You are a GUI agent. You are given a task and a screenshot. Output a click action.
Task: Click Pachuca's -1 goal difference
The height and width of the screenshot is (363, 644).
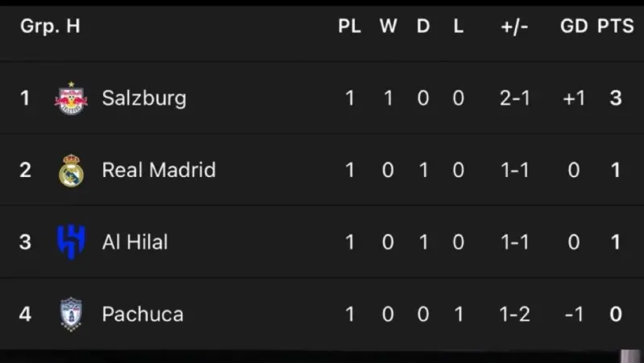tap(574, 314)
